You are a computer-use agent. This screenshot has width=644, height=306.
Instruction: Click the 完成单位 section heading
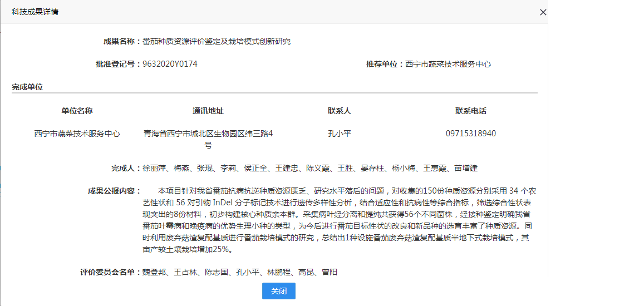pos(27,87)
